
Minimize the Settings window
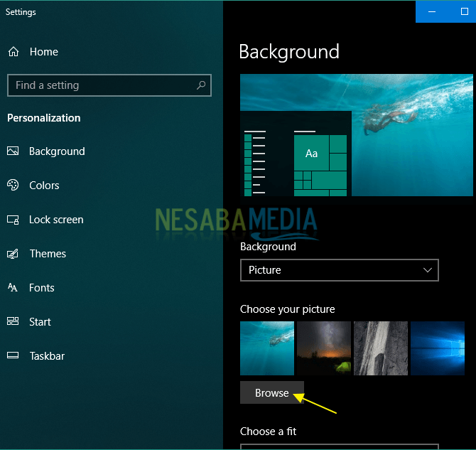[x=432, y=12]
